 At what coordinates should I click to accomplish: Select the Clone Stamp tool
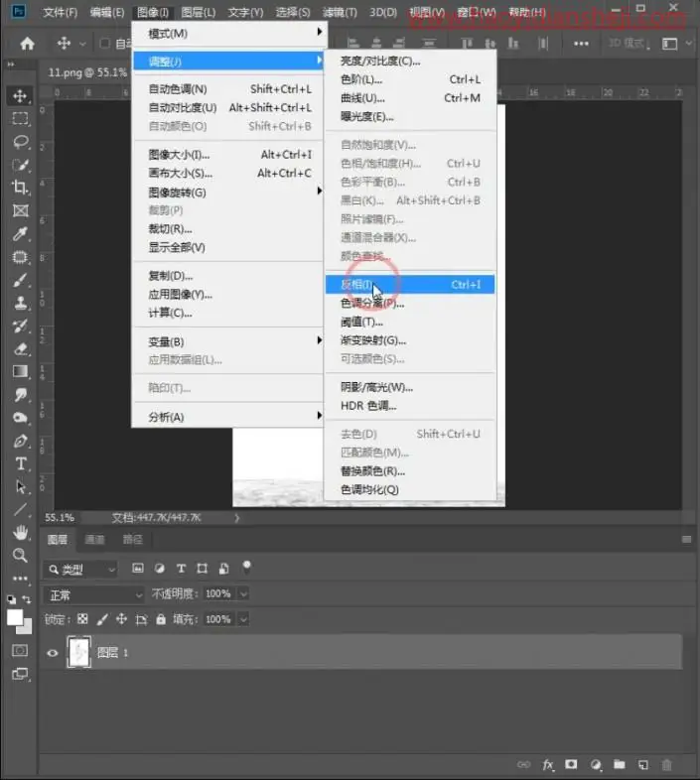point(20,303)
